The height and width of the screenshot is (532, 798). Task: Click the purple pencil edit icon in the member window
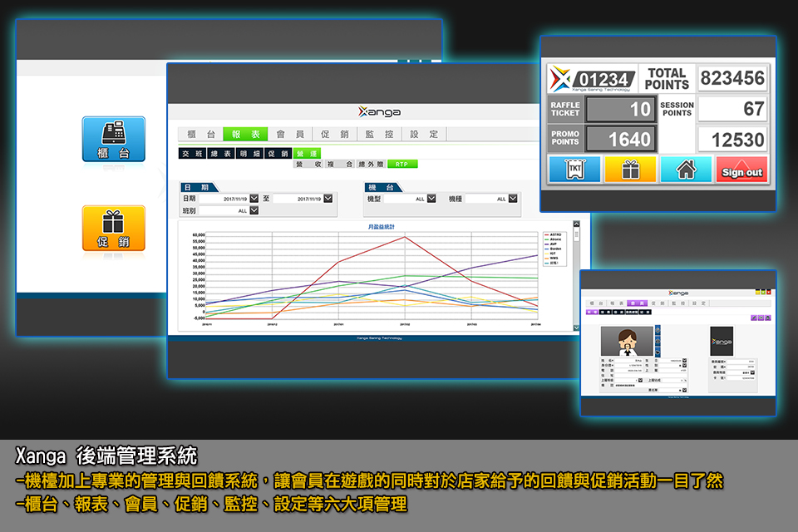(754, 318)
